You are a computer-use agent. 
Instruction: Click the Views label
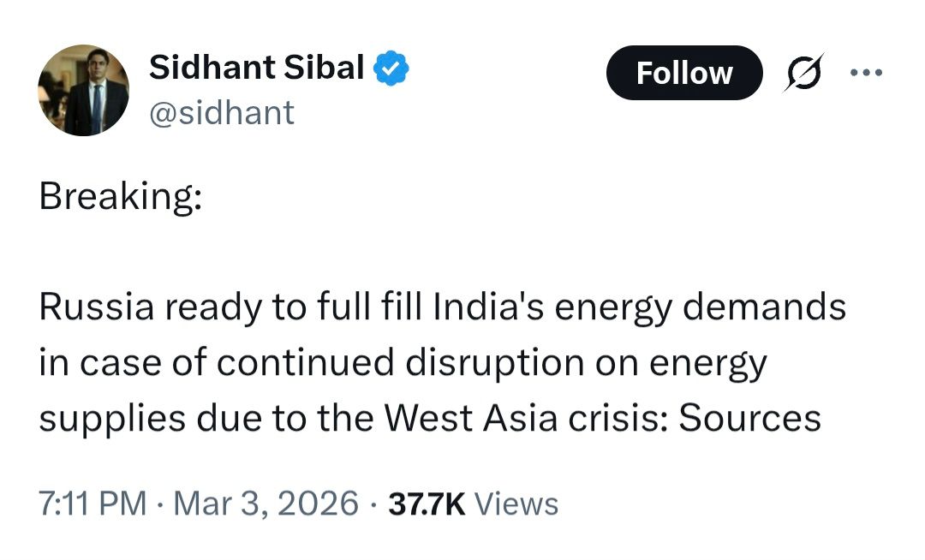pos(516,503)
